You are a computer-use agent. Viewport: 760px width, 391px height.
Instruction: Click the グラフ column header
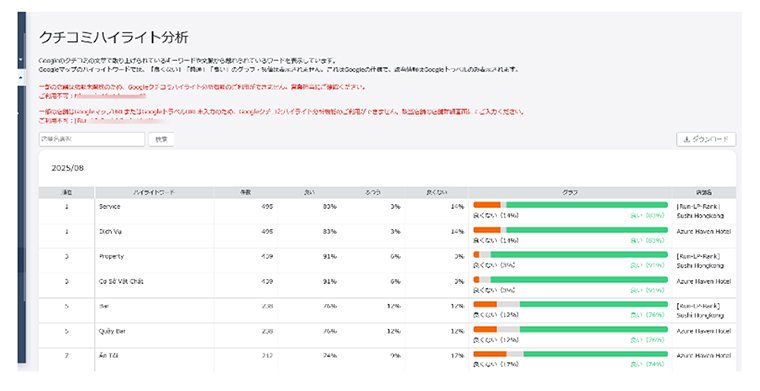pyautogui.click(x=570, y=192)
